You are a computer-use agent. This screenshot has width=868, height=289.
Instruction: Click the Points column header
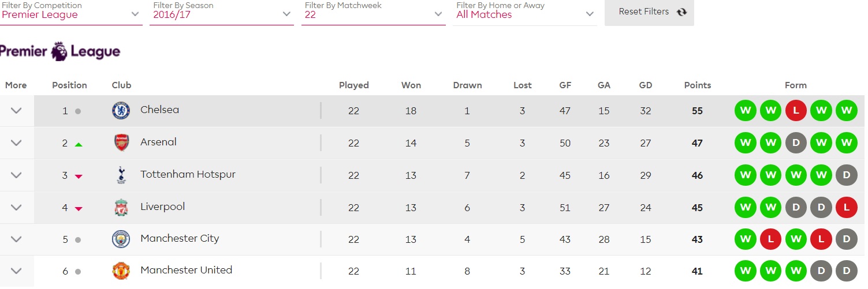pos(697,85)
